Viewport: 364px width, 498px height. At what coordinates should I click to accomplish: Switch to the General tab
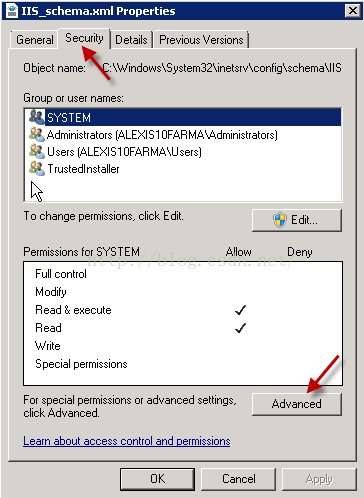pos(35,40)
